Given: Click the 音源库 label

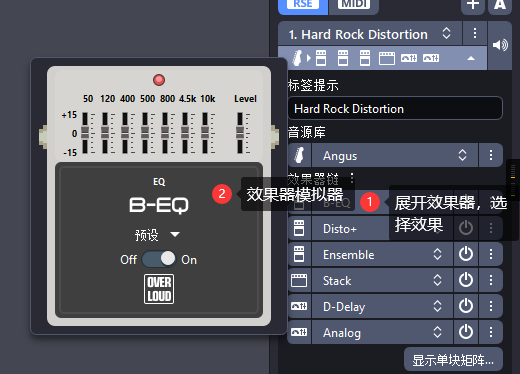Looking at the screenshot, I should pyautogui.click(x=307, y=132).
